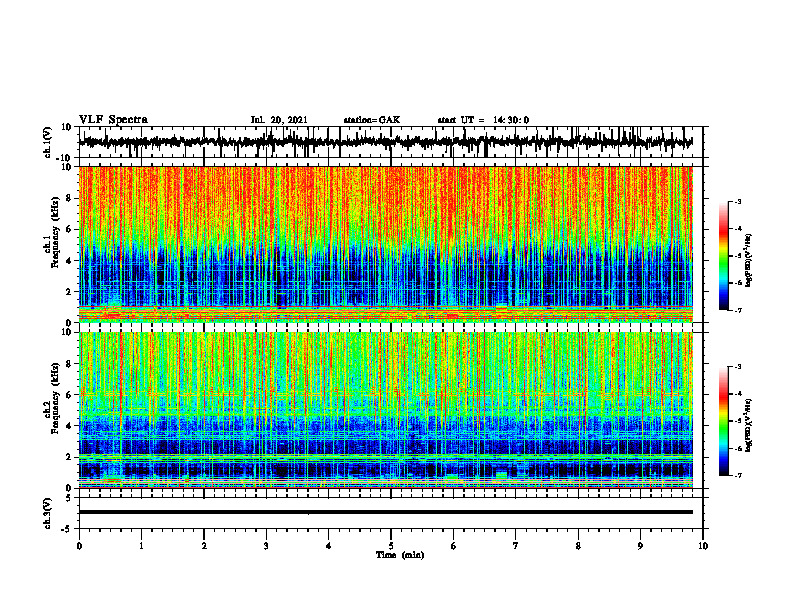Select the date 'Jul. 20, 2021' header

click(x=279, y=120)
